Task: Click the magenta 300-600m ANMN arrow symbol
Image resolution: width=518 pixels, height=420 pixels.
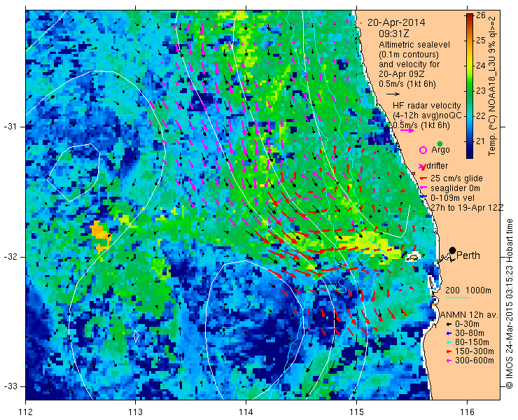Action: pos(449,360)
